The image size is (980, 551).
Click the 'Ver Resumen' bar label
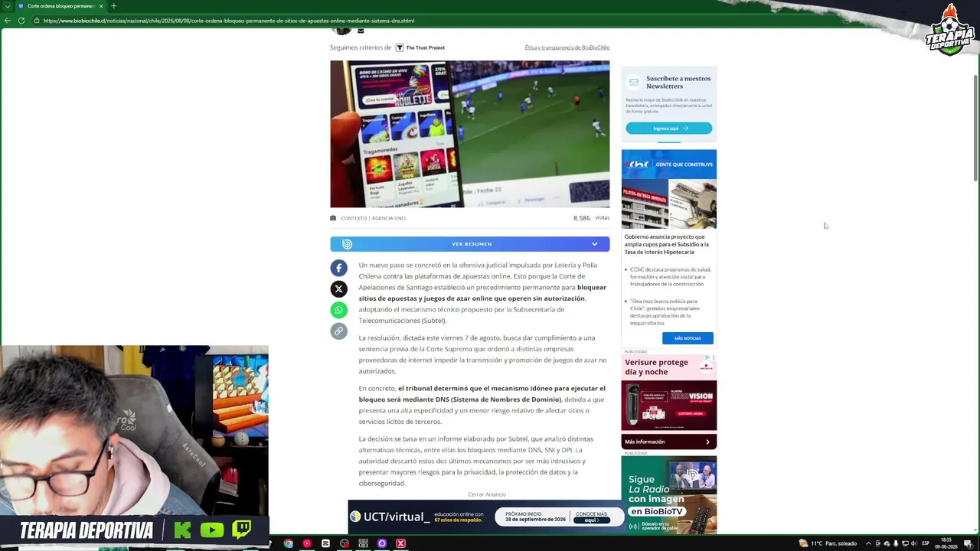tap(472, 244)
